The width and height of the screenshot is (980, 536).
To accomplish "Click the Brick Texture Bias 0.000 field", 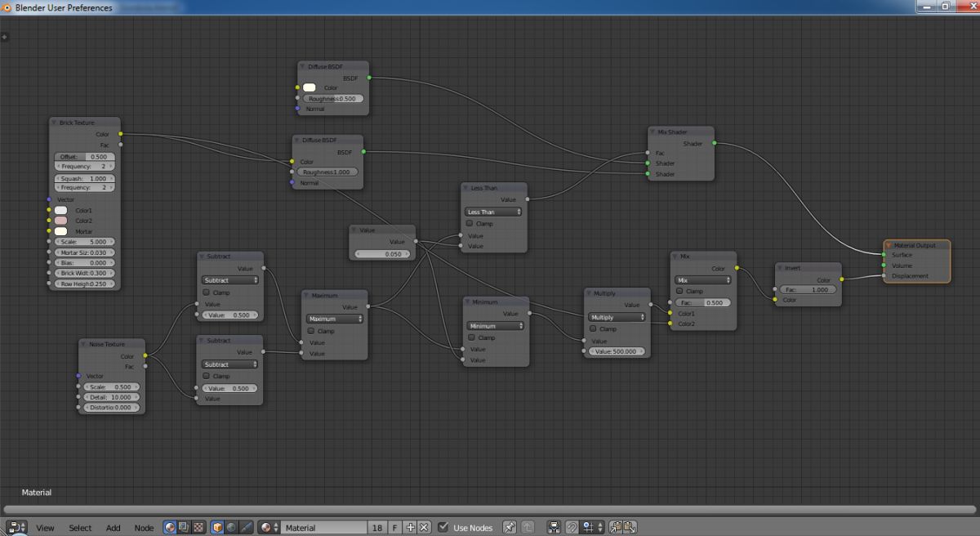I will [85, 263].
